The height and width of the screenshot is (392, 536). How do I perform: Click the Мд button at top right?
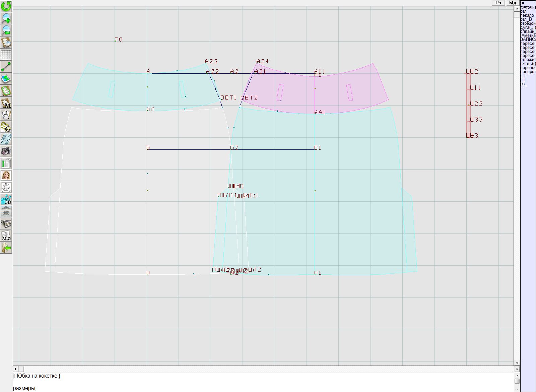pos(513,3)
